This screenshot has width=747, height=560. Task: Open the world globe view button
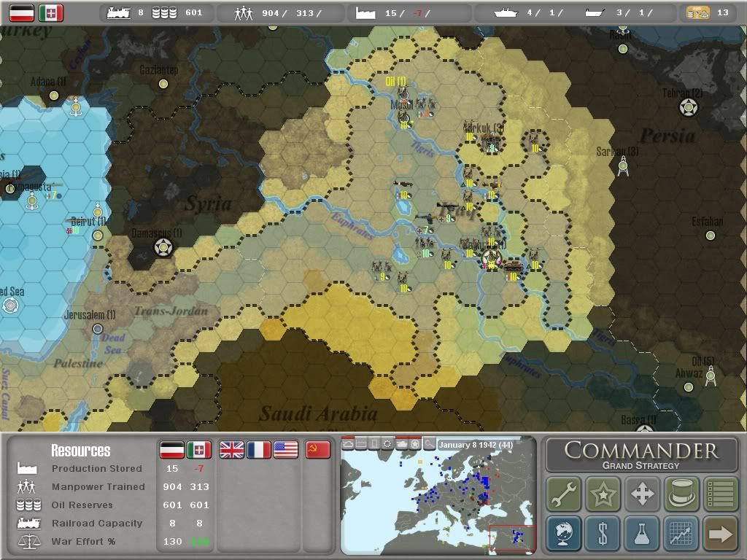564,533
